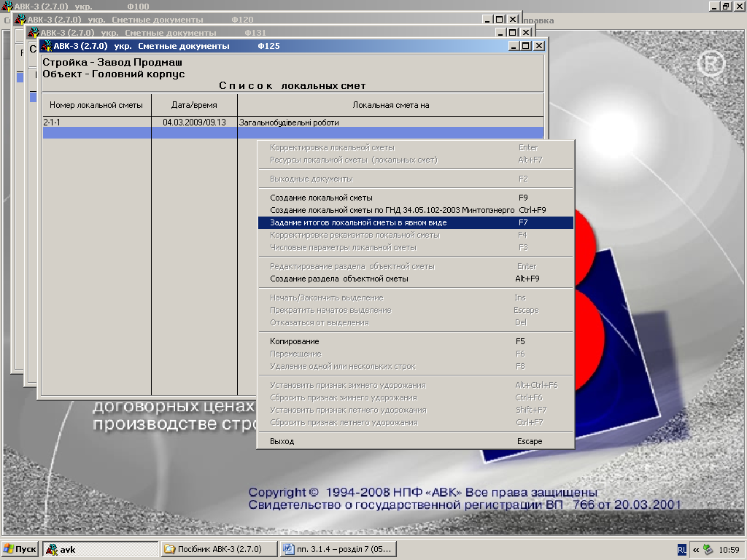Choose 'Ресурсы локальной сметы (локальных смет)'
747x560 pixels.
pos(415,160)
